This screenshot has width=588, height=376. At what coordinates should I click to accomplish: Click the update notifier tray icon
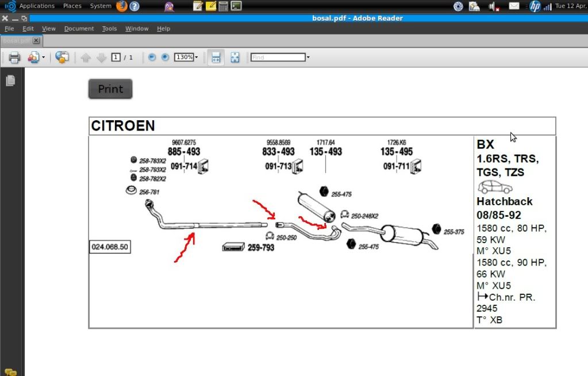coord(474,6)
